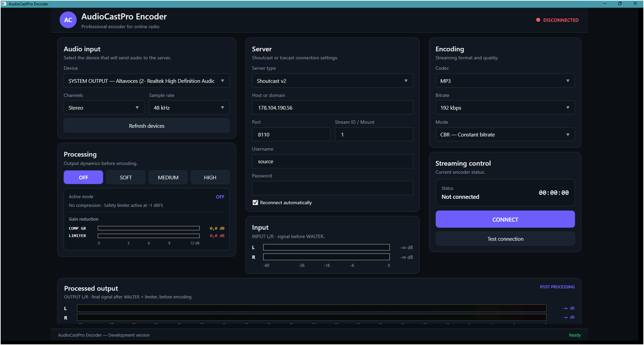Select MEDIUM processing mode

click(x=168, y=177)
